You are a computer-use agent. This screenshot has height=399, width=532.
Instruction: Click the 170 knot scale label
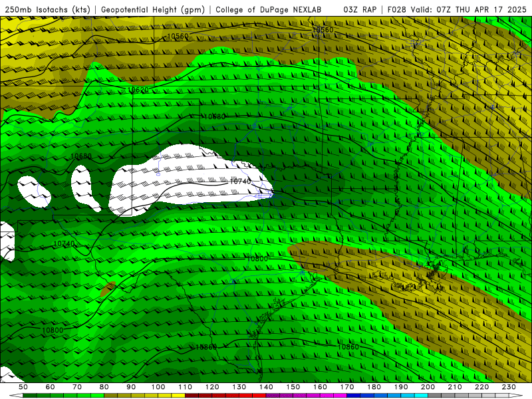pyautogui.click(x=347, y=387)
